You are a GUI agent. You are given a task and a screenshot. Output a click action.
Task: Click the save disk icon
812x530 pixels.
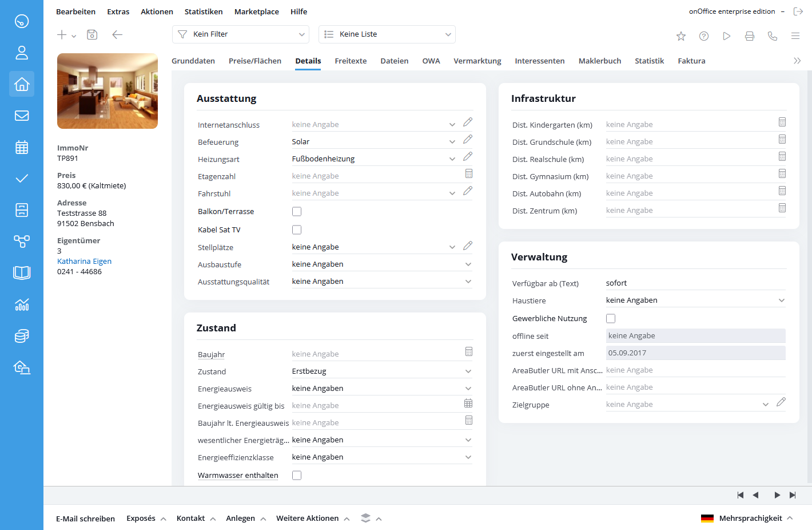click(92, 35)
